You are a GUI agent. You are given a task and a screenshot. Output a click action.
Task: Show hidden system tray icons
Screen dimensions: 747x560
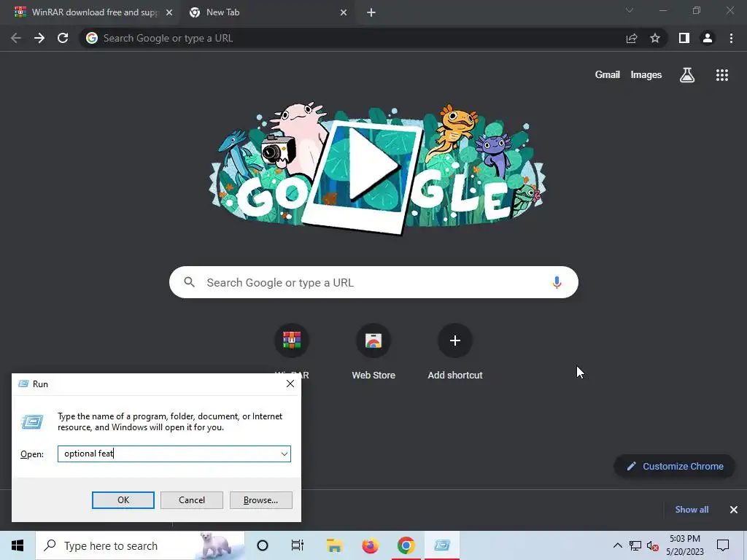click(x=617, y=545)
